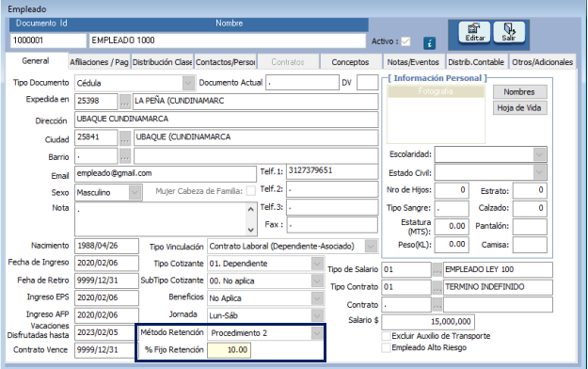Image resolution: width=588 pixels, height=369 pixels.
Task: Open the Escolaridad dropdown
Action: point(539,154)
